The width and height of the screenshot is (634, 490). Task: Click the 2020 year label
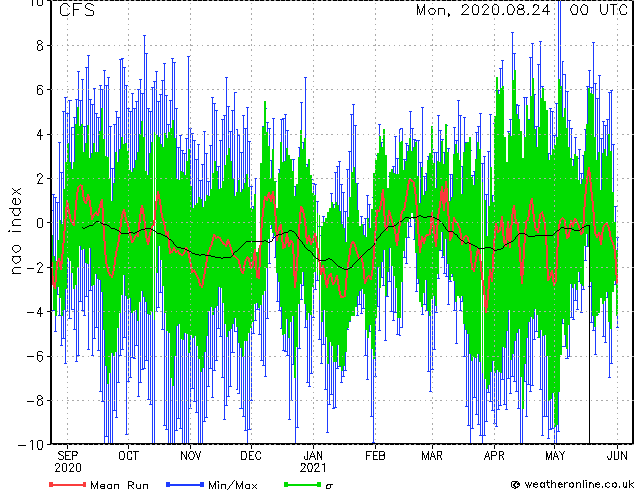click(x=68, y=468)
